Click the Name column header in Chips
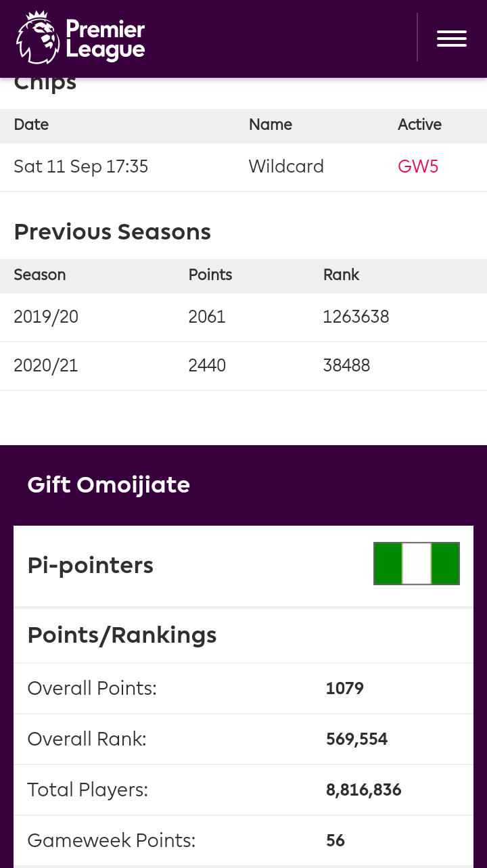Screen dimensions: 487x868 point(271,124)
